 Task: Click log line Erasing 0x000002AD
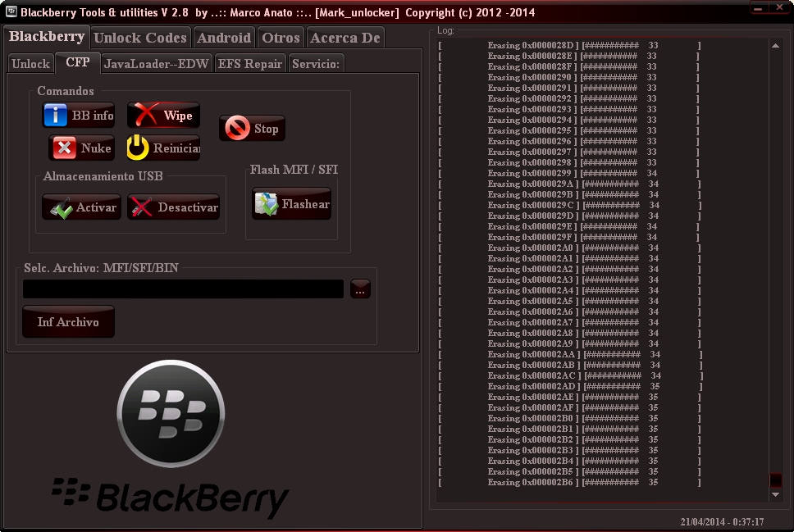pyautogui.click(x=570, y=386)
